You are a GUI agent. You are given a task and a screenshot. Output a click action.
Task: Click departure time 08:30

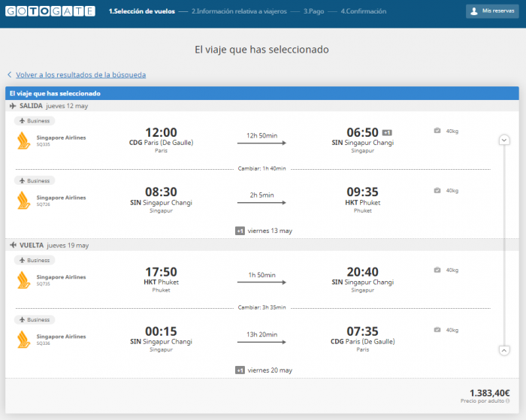pyautogui.click(x=161, y=192)
